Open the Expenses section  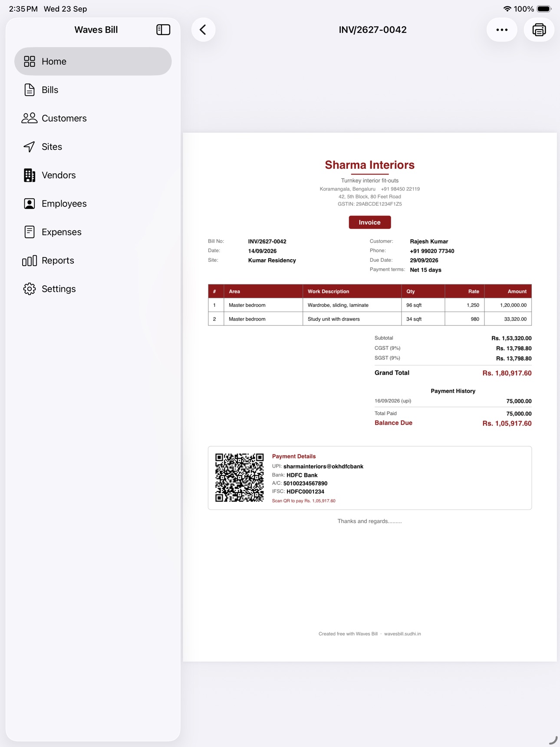click(x=93, y=232)
